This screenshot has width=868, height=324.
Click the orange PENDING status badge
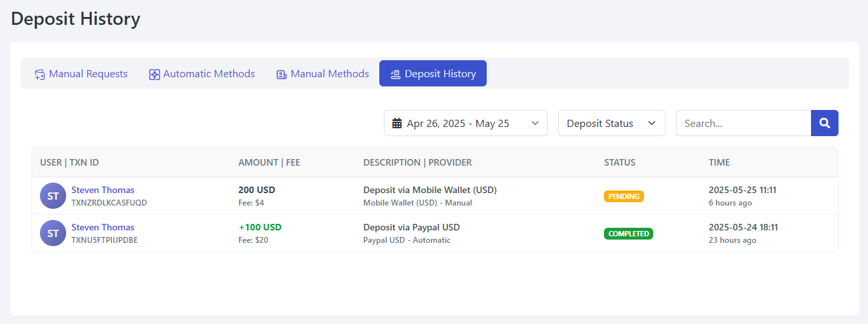pos(624,196)
